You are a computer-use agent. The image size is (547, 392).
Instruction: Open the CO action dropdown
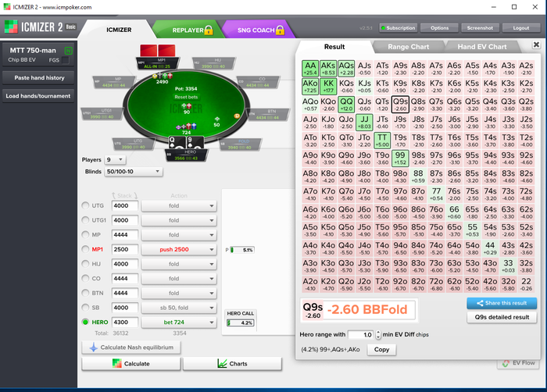pos(179,278)
